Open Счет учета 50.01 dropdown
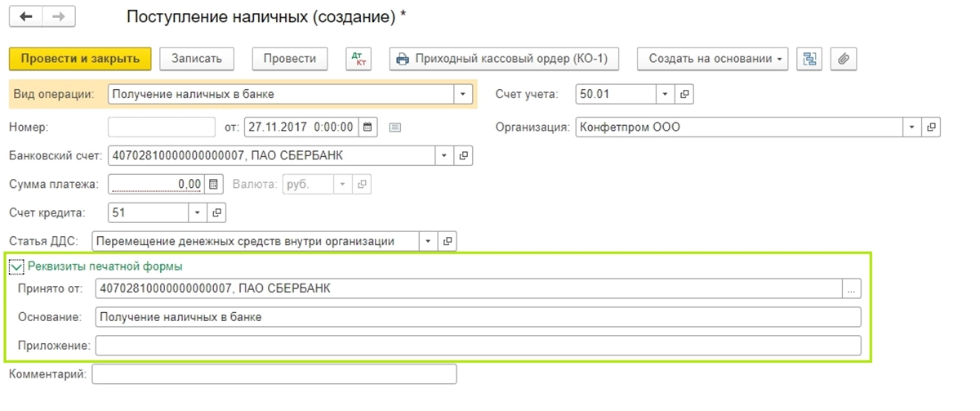This screenshot has height=411, width=980. [x=666, y=94]
